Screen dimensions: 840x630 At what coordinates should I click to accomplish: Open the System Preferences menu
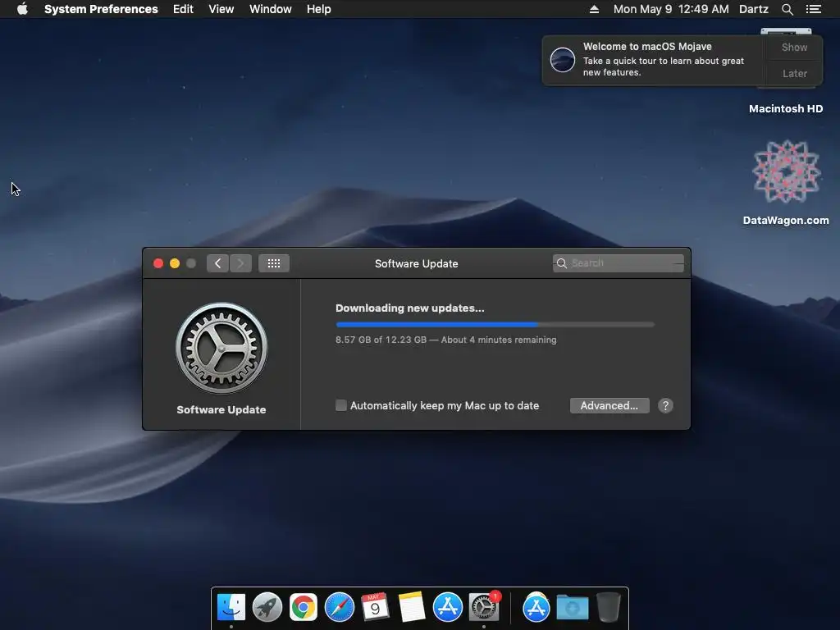pyautogui.click(x=101, y=9)
